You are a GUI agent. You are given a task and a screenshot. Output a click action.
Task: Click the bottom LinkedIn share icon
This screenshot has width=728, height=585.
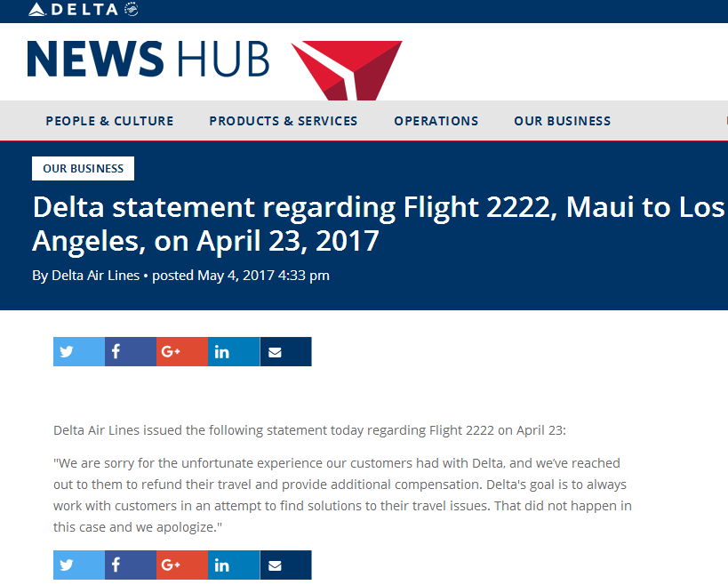[x=234, y=565]
